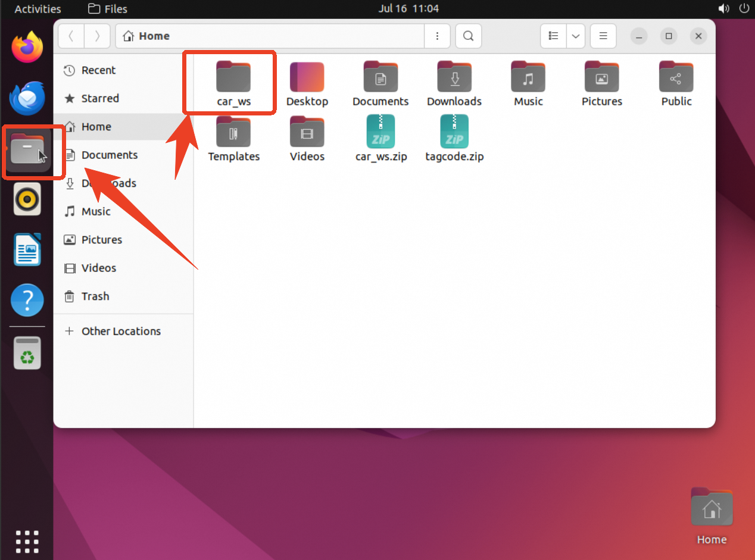Open the power icon in the top bar

pos(744,9)
